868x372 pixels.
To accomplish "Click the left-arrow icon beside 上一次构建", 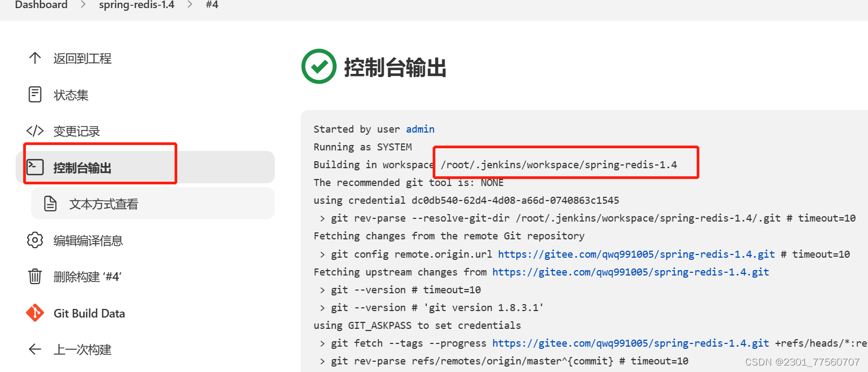I will (x=35, y=349).
